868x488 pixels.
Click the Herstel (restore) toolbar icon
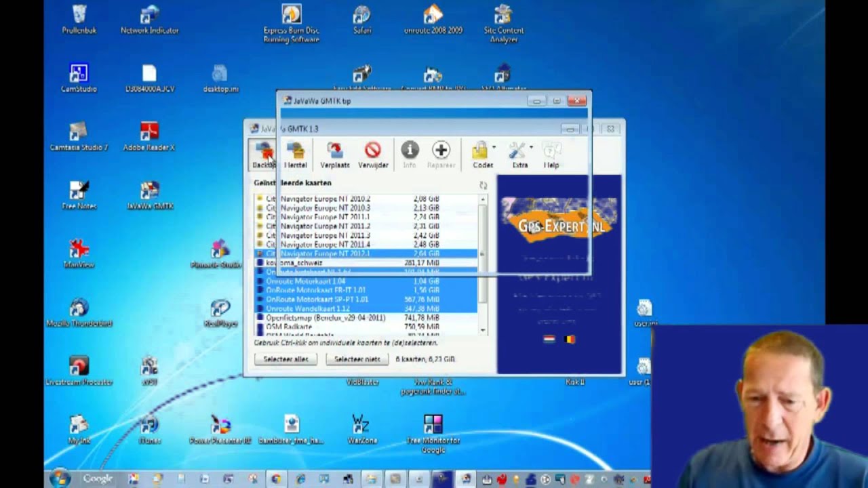[x=295, y=155]
